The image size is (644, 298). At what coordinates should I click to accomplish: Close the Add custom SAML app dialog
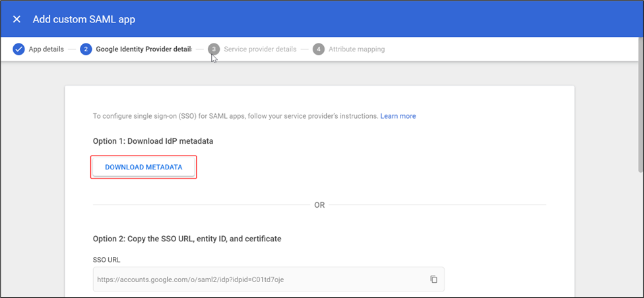[x=17, y=19]
